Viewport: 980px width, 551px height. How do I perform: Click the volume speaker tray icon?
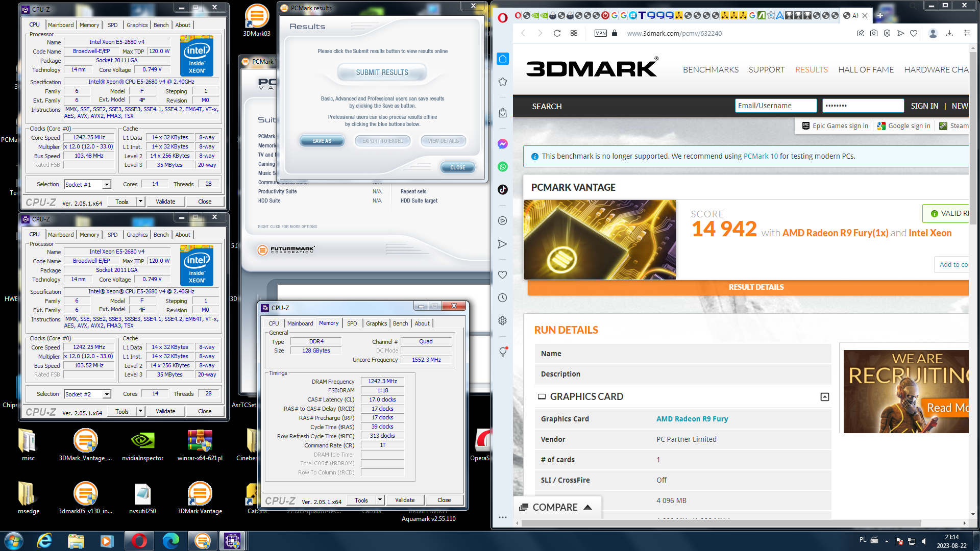pyautogui.click(x=924, y=541)
